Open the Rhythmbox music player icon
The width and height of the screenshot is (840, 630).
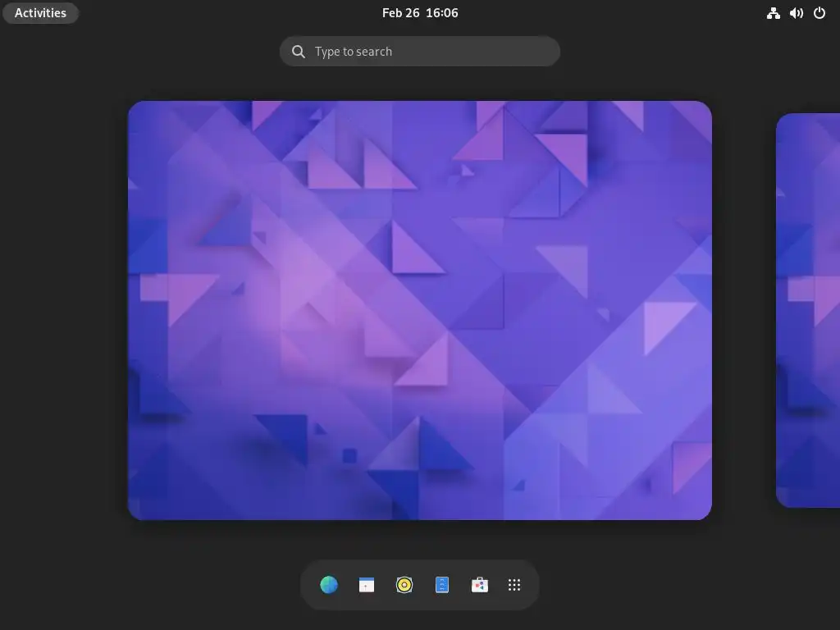pyautogui.click(x=404, y=584)
